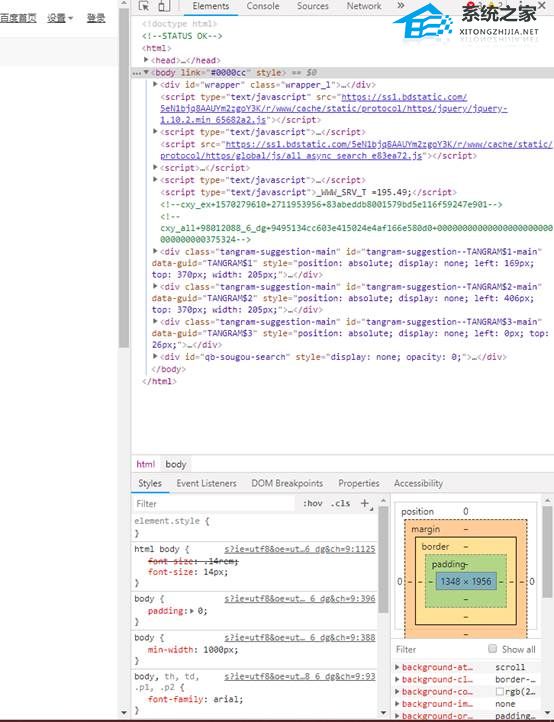Open stylesheet link ending 9:396
The image size is (554, 722).
click(x=300, y=599)
